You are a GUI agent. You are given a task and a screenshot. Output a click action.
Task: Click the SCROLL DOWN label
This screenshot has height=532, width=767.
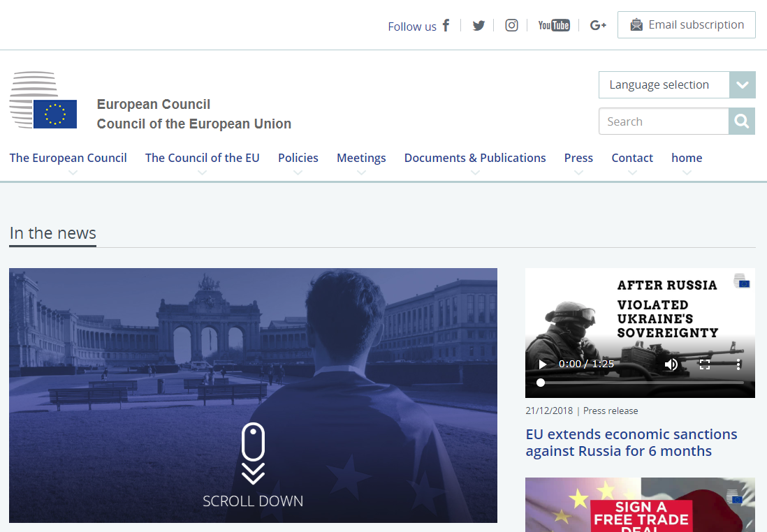pyautogui.click(x=253, y=501)
